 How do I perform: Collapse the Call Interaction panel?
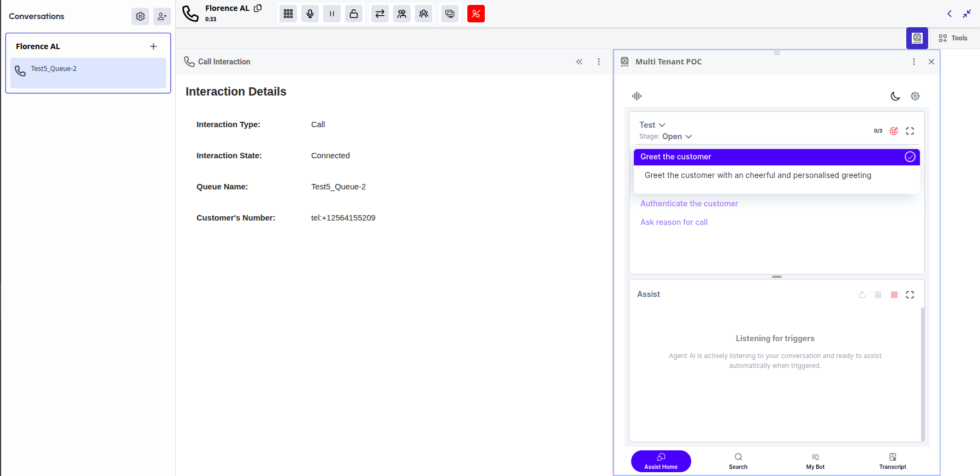579,62
